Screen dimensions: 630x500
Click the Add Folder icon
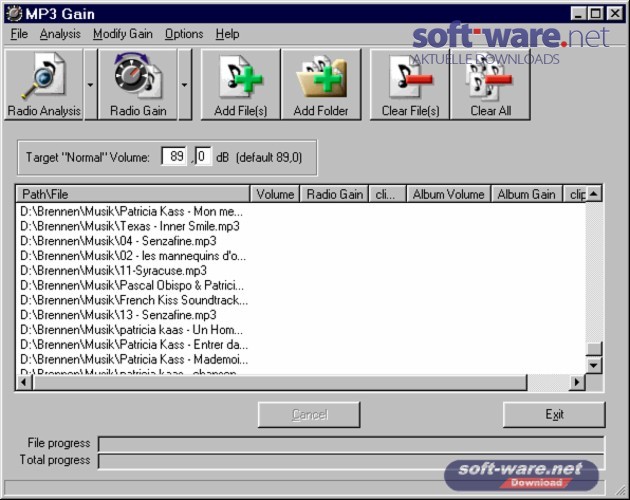point(321,84)
